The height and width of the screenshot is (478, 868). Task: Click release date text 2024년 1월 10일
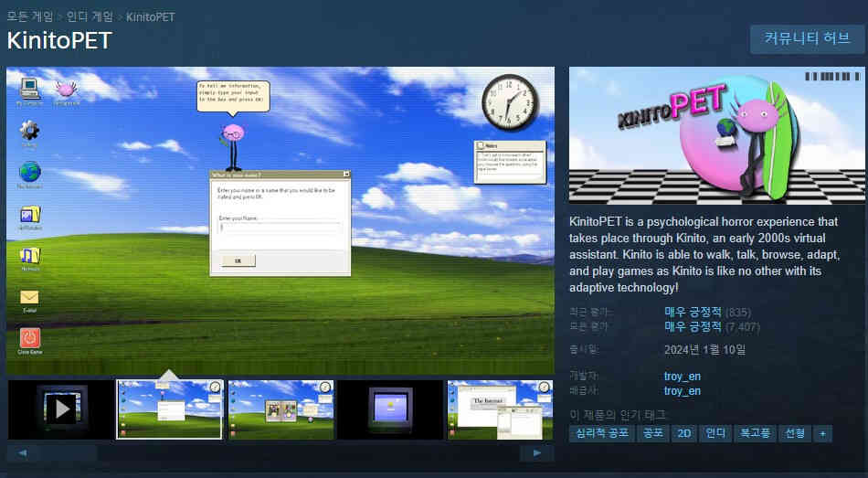click(704, 349)
